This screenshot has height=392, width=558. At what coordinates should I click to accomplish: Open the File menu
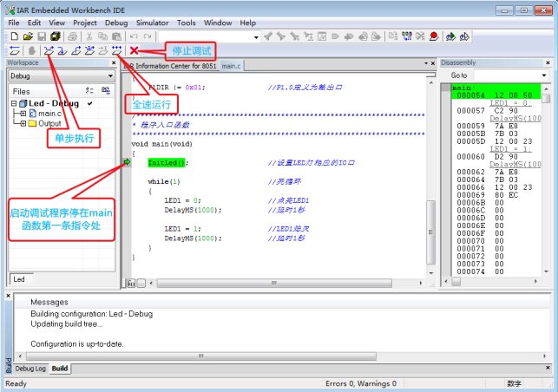(x=14, y=23)
